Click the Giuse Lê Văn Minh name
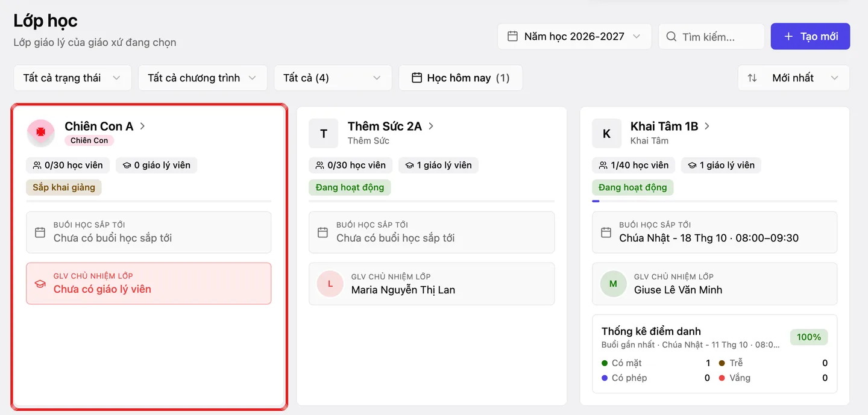This screenshot has height=415, width=868. (678, 290)
